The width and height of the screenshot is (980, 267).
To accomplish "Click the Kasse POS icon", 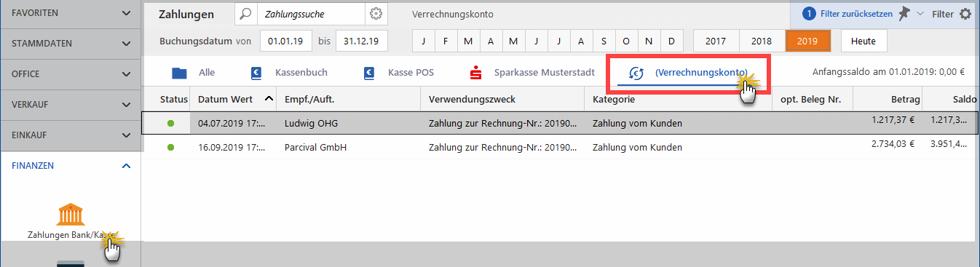I will pyautogui.click(x=369, y=73).
